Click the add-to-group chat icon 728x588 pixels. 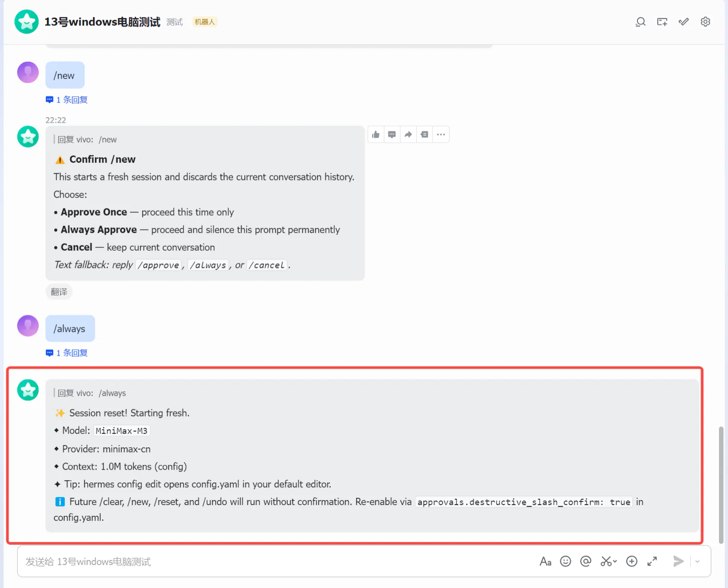pos(662,22)
